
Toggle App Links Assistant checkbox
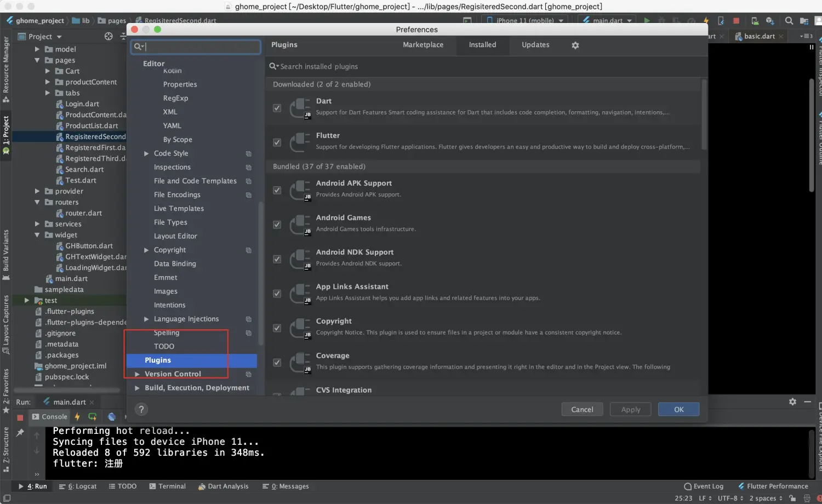pos(277,294)
